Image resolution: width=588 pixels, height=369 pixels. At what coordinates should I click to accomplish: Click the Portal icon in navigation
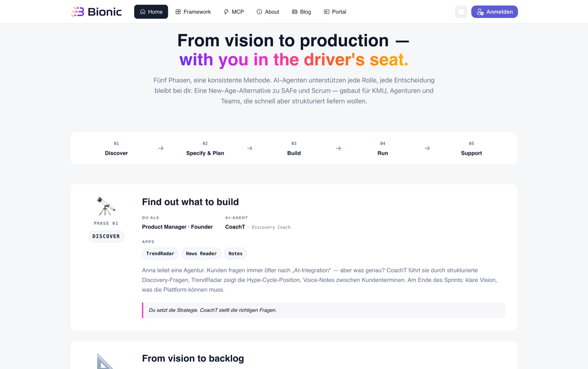pos(326,12)
